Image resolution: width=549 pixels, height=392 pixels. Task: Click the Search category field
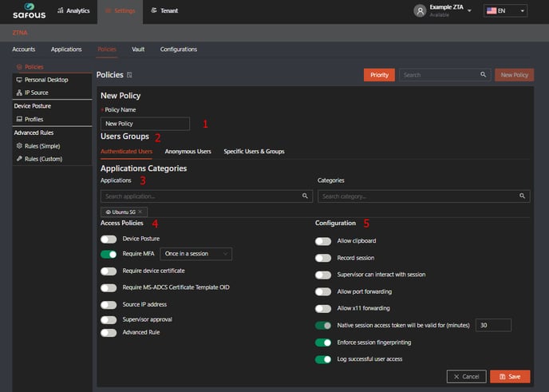[x=424, y=196]
